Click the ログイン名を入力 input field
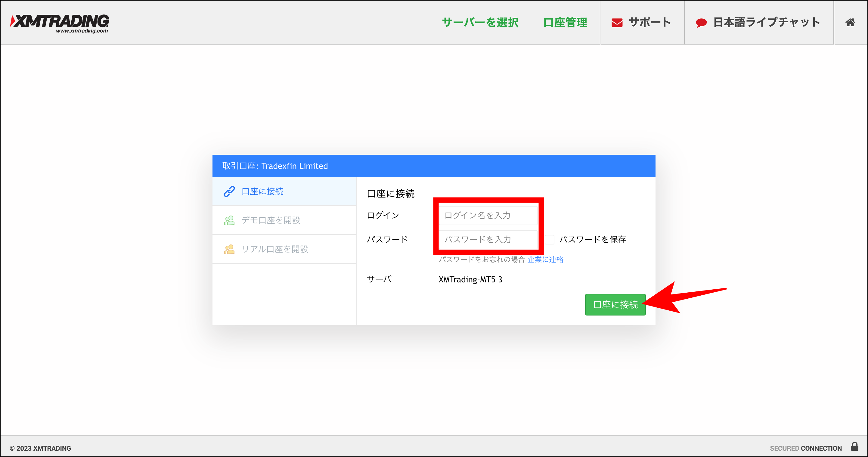Viewport: 868px width, 457px height. 488,215
